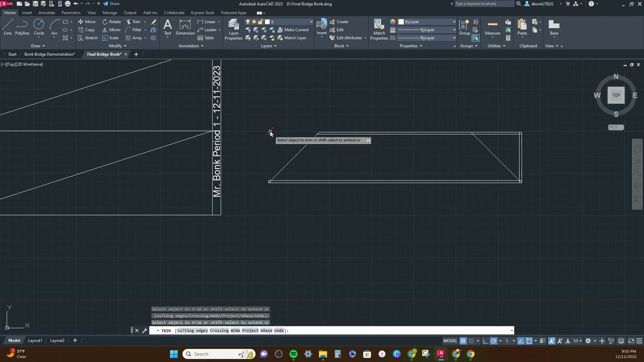The width and height of the screenshot is (644, 362).
Task: Expand the Modify panel dropdown
Action: [117, 46]
